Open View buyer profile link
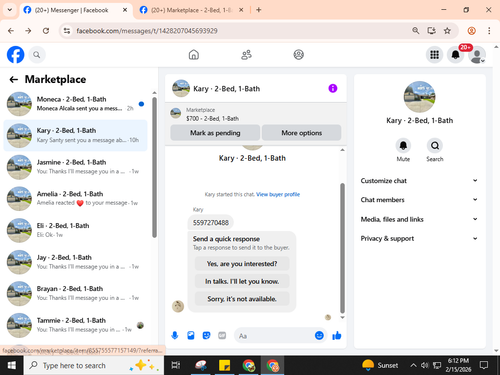Viewport: 500px width, 375px height. pyautogui.click(x=278, y=194)
